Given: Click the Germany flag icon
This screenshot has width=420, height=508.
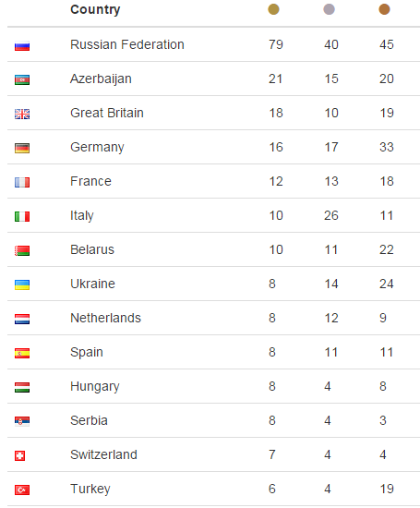Looking at the screenshot, I should (22, 148).
